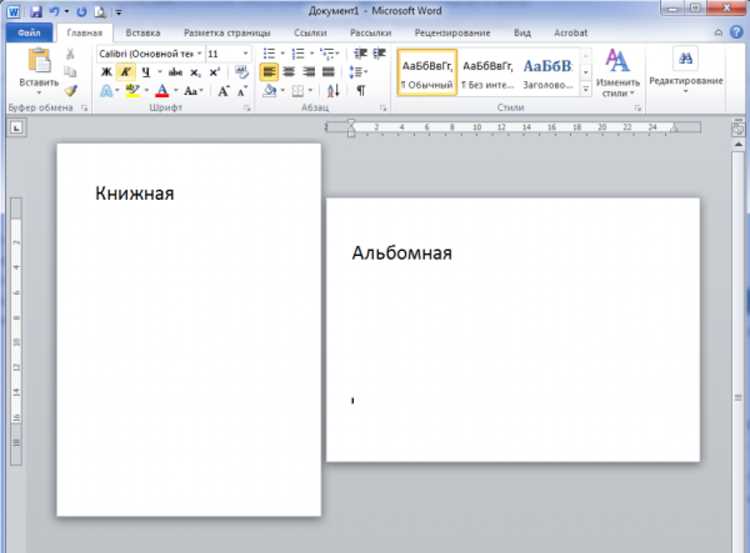Switch to the Вид tab
Viewport: 750px width, 553px height.
tap(522, 33)
